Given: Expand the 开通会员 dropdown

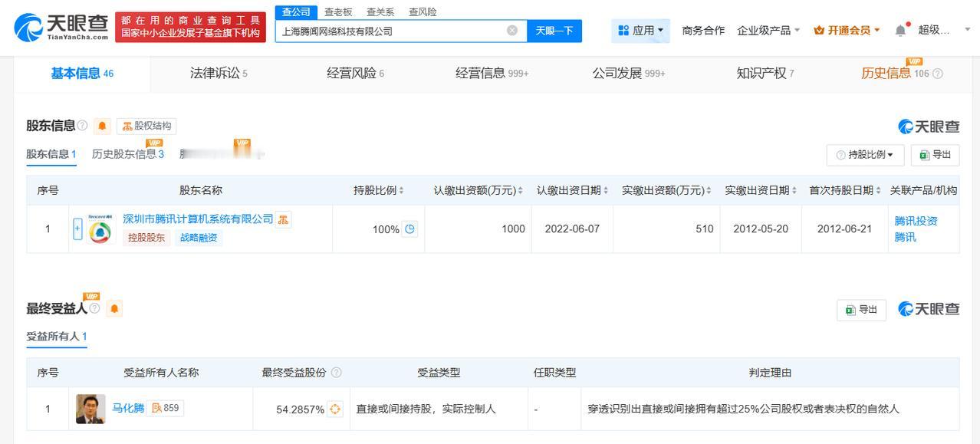Looking at the screenshot, I should (847, 31).
